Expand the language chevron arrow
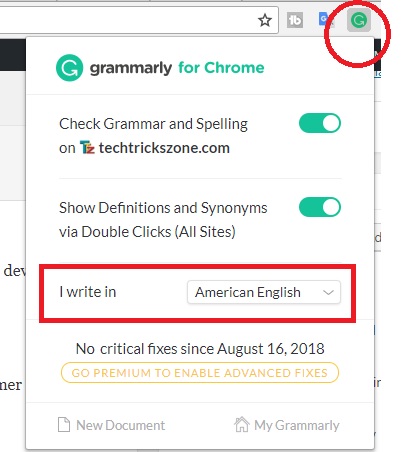This screenshot has width=405, height=452. click(x=328, y=293)
